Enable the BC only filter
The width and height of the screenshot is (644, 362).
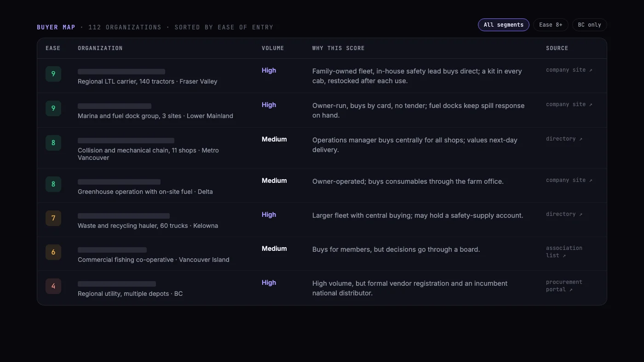click(x=590, y=25)
